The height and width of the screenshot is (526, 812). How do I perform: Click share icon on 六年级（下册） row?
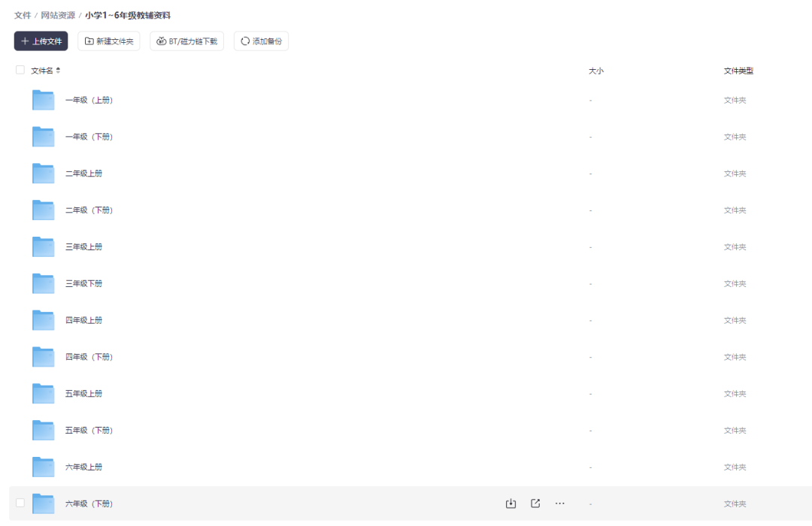535,503
